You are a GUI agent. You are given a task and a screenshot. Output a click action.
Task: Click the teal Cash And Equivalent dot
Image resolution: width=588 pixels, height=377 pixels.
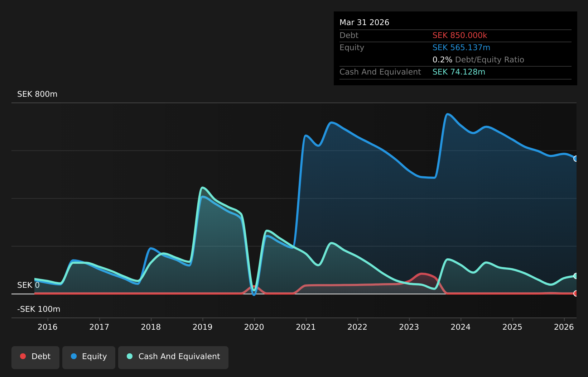point(130,356)
